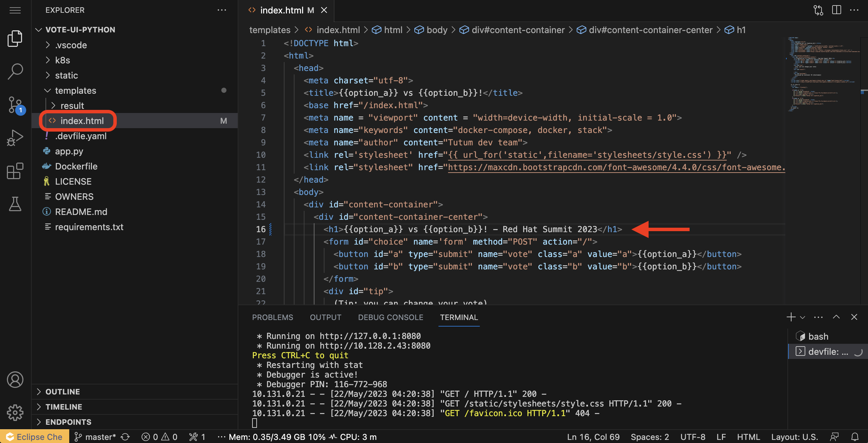Open the Source Control view icon
This screenshot has width=868, height=443.
[x=15, y=104]
